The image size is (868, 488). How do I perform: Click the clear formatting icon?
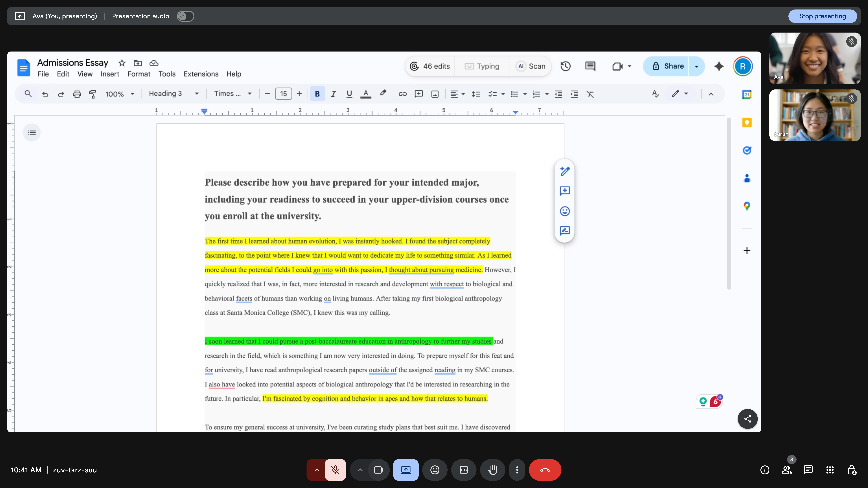coord(590,94)
